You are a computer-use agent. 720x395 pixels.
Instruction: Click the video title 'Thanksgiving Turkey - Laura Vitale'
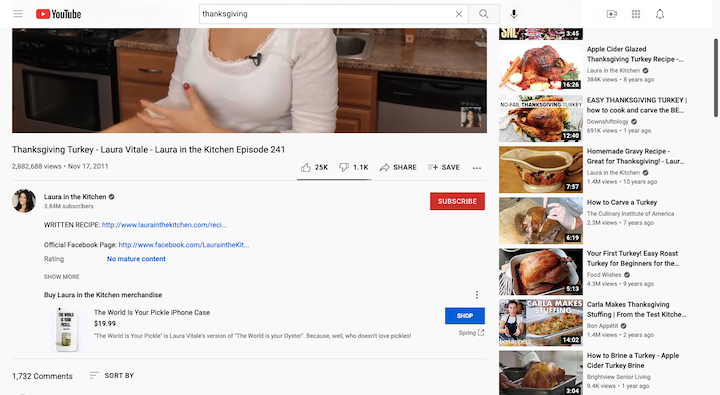pyautogui.click(x=148, y=149)
